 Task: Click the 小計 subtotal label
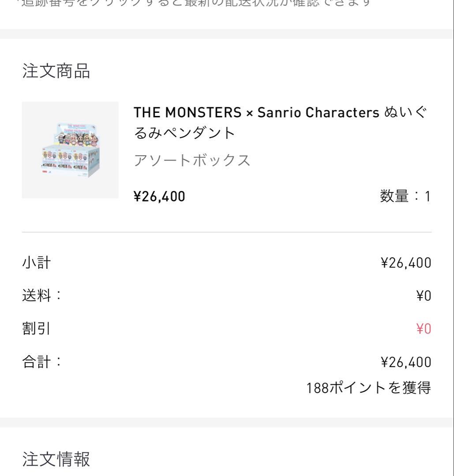coord(37,263)
